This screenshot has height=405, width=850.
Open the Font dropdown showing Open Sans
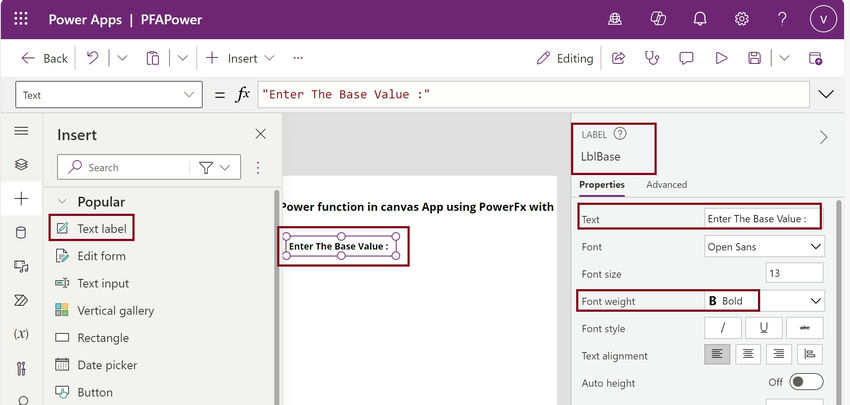pyautogui.click(x=764, y=247)
